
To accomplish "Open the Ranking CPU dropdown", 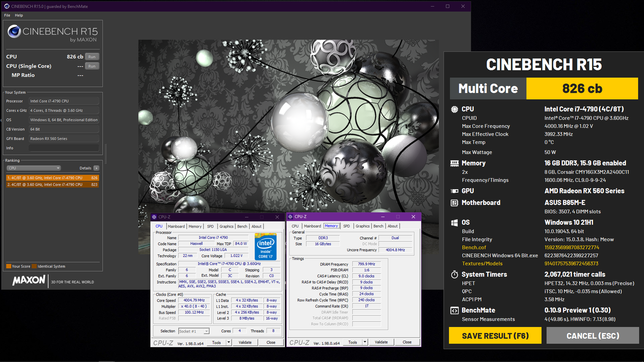I will (34, 168).
